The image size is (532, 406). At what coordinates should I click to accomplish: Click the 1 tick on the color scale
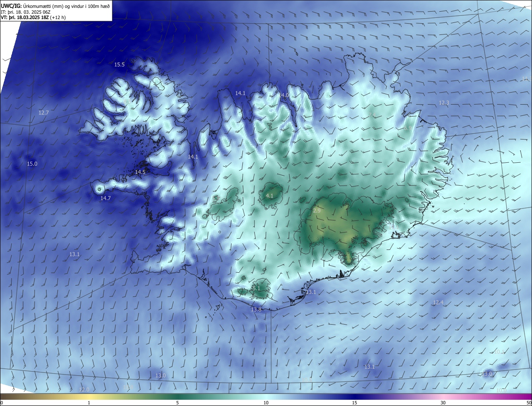click(89, 403)
